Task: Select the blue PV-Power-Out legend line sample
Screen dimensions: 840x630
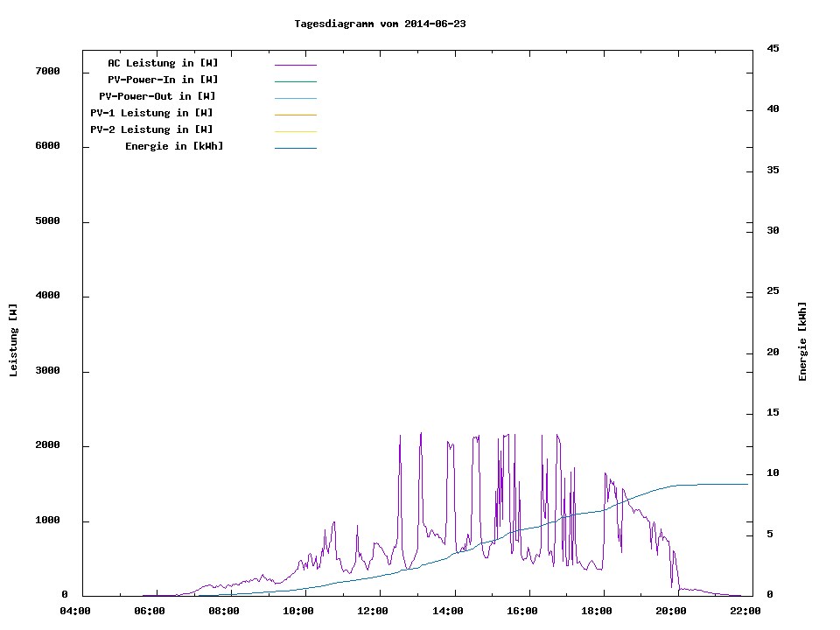Action: [x=295, y=98]
